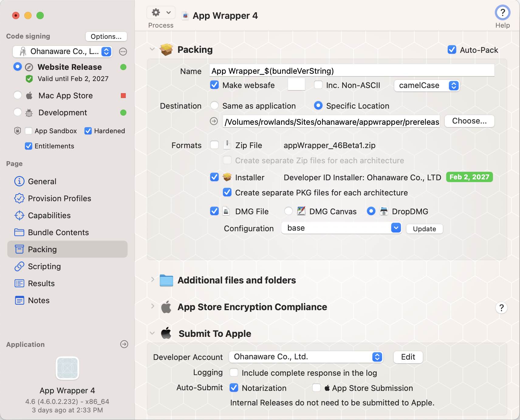Click the DMG File disk icon
This screenshot has height=420, width=520.
[226, 211]
